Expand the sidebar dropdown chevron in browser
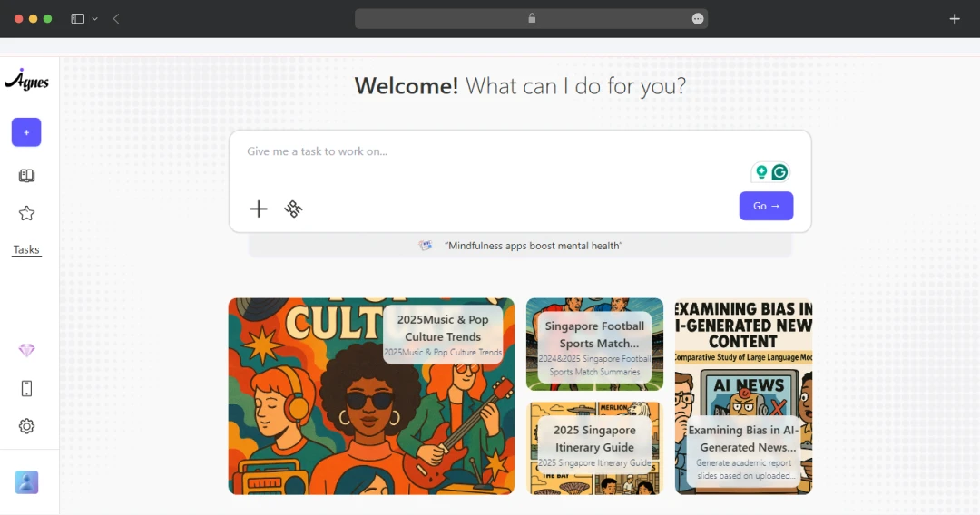The width and height of the screenshot is (980, 515). point(95,19)
